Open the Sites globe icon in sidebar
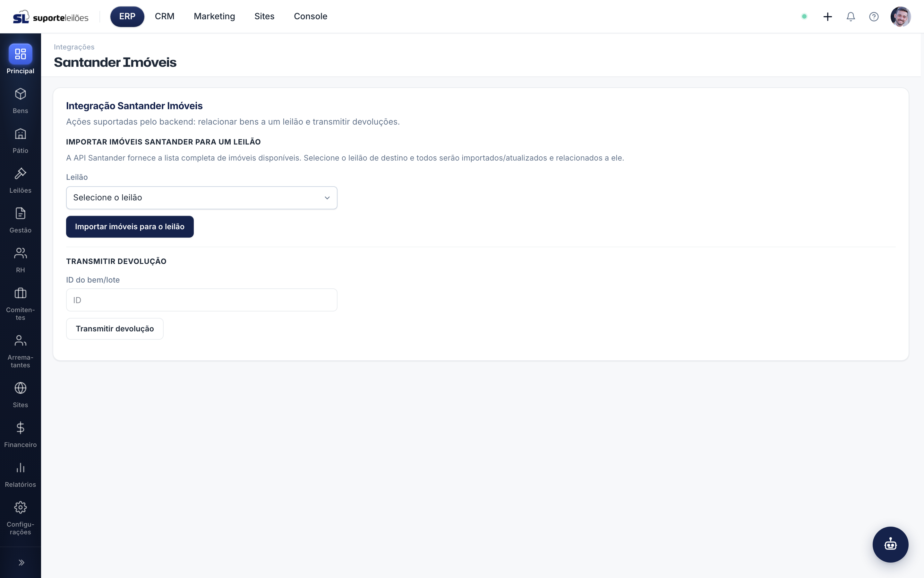 coord(20,388)
